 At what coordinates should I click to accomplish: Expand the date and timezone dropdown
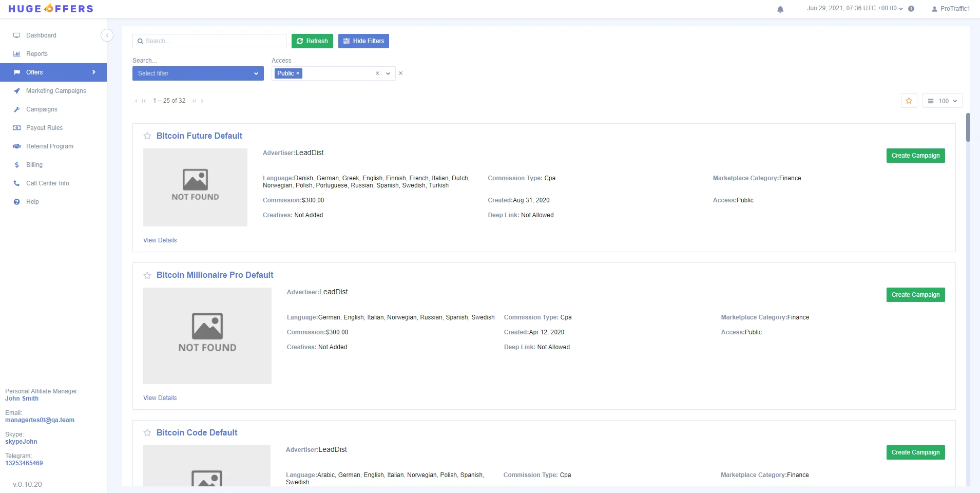pyautogui.click(x=855, y=8)
